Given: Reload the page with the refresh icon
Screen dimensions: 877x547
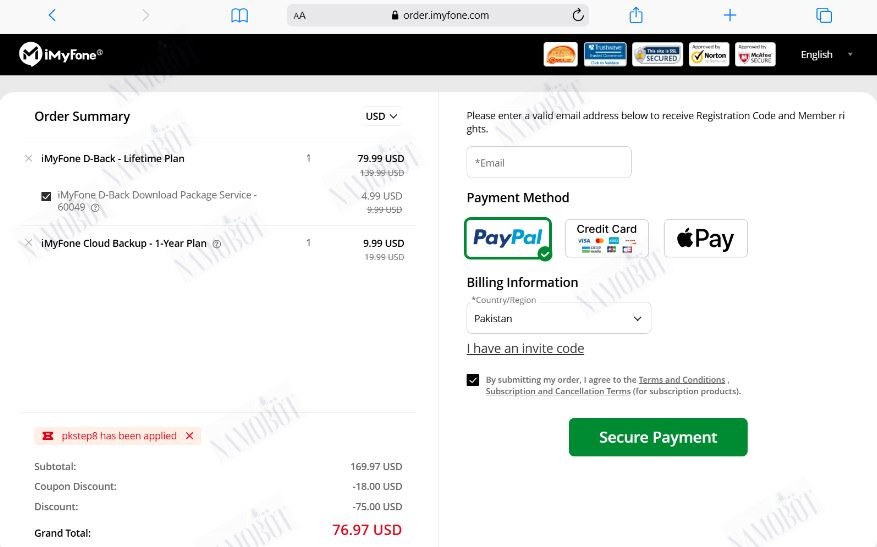Looking at the screenshot, I should pyautogui.click(x=578, y=15).
